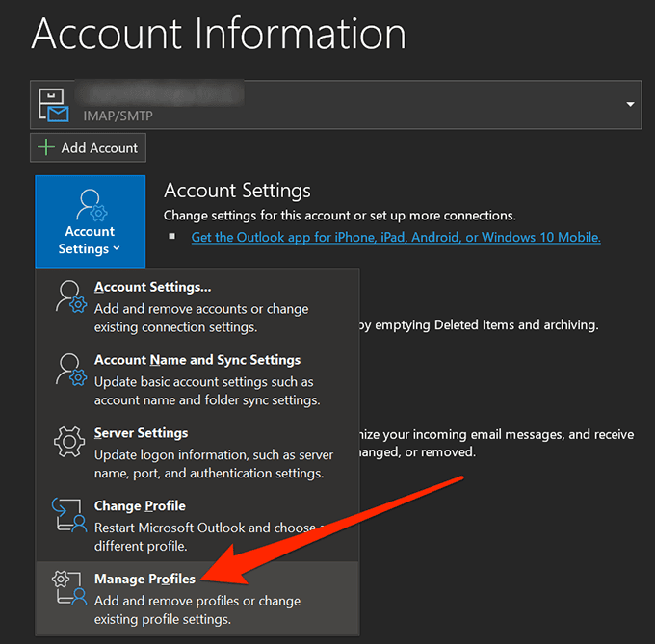Follow the "Get the Outlook app" link

coord(396,237)
